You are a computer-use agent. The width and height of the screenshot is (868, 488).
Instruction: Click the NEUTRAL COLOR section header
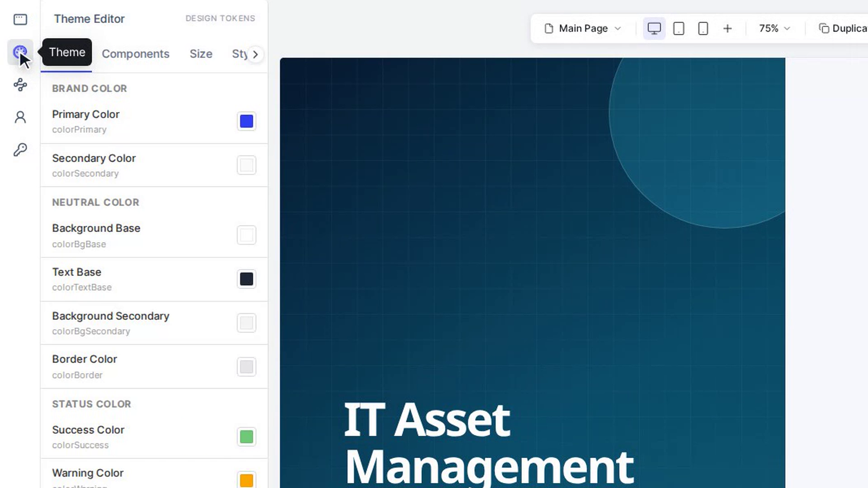(95, 202)
